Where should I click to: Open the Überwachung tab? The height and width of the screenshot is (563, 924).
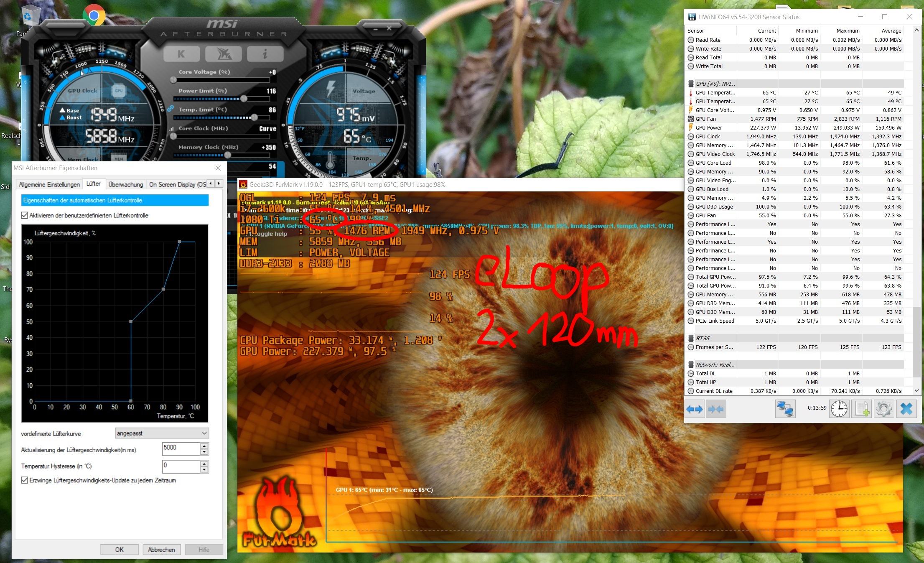tap(125, 185)
